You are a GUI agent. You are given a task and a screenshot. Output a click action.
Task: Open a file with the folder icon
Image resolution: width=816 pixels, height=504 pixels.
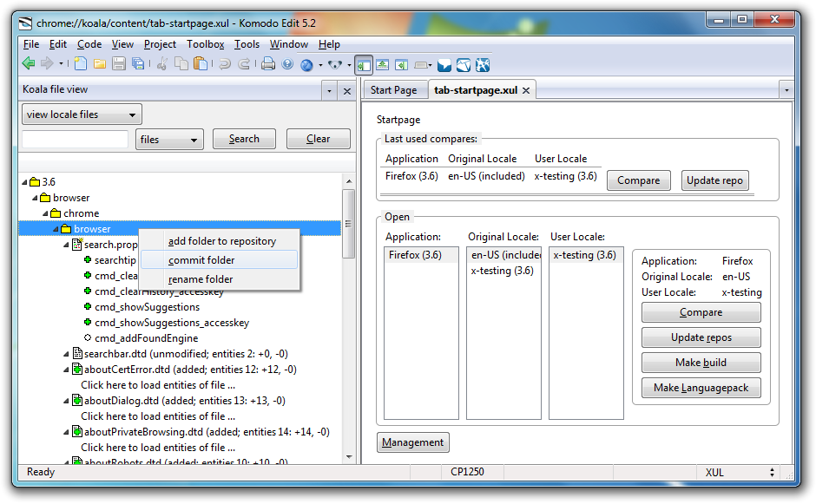coord(100,64)
